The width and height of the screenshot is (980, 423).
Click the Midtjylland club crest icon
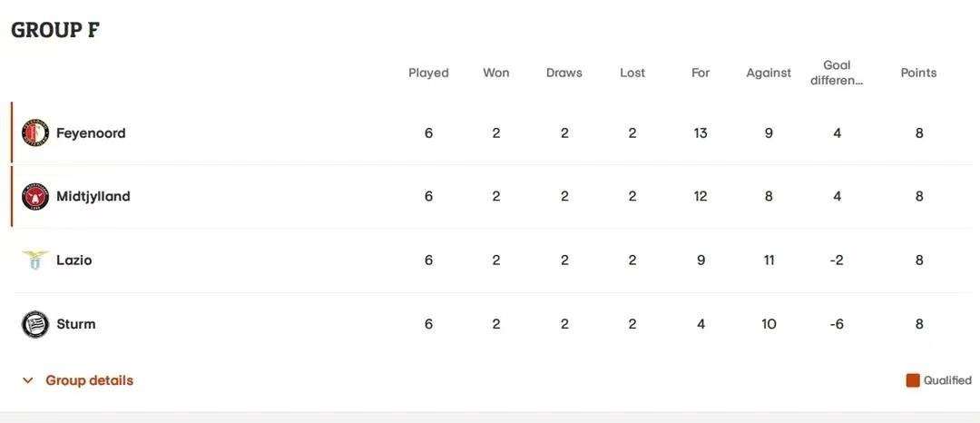[35, 196]
